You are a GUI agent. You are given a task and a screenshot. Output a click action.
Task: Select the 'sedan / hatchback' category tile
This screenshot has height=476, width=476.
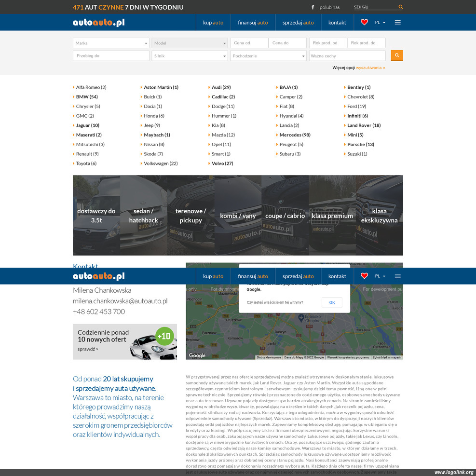[x=144, y=215]
